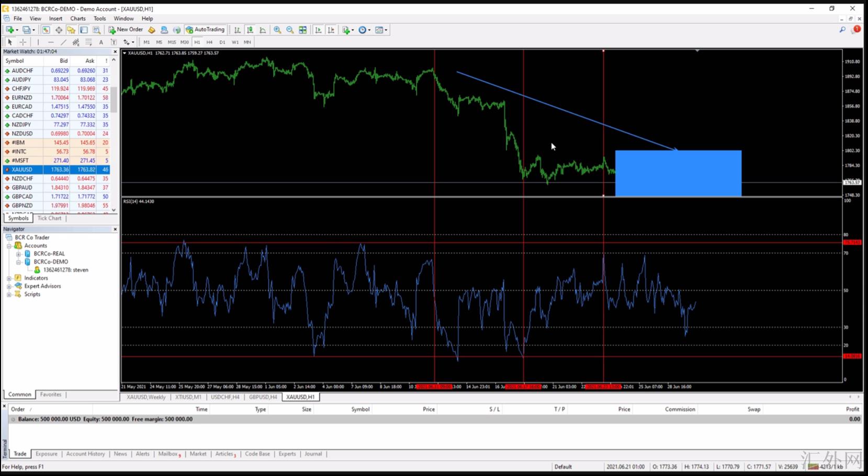Expand the Indicators tree node
The height and width of the screenshot is (476, 868).
9,278
